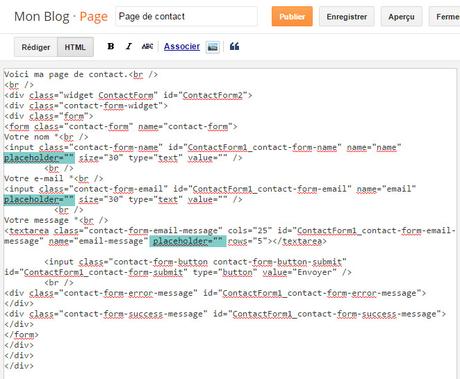Click the 'Votre message' line in code
This screenshot has height=379, width=460.
tap(56, 220)
